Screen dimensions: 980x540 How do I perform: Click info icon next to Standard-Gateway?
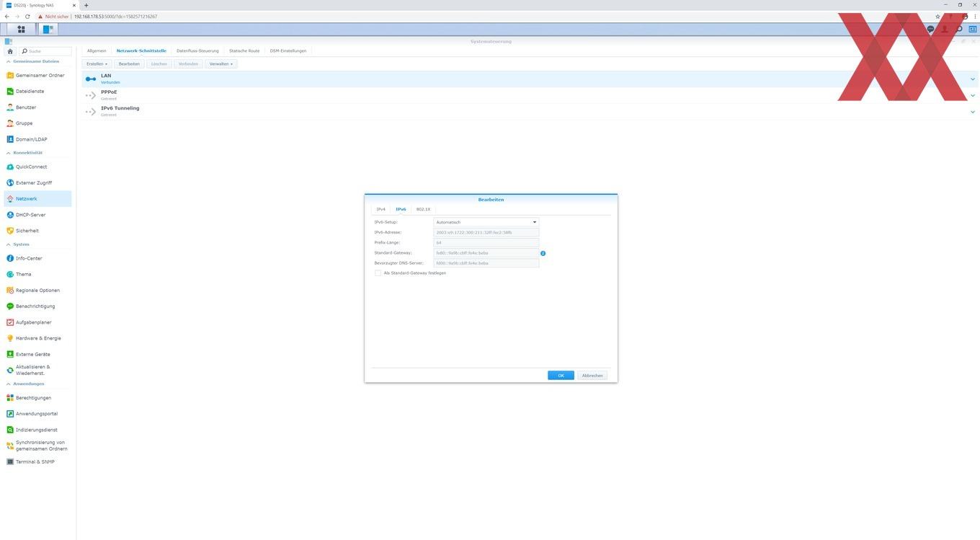coord(543,253)
